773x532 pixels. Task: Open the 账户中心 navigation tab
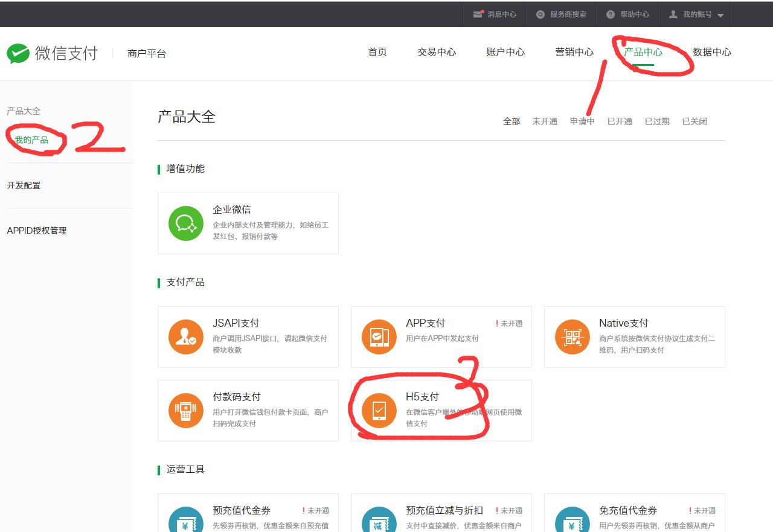pos(505,52)
